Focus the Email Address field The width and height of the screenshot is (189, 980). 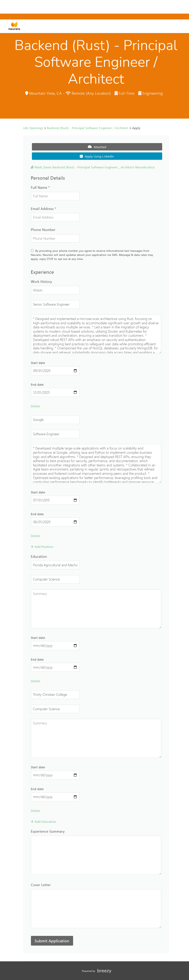tap(55, 217)
